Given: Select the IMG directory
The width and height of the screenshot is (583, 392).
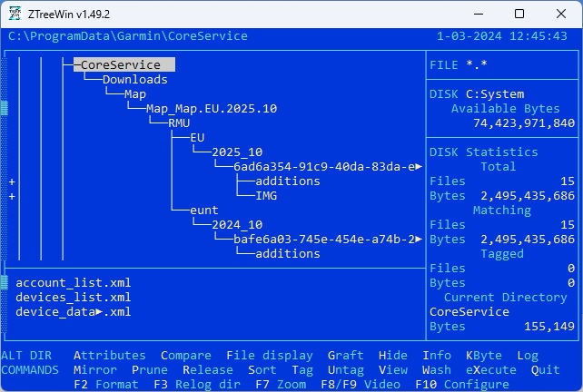Looking at the screenshot, I should pos(266,196).
